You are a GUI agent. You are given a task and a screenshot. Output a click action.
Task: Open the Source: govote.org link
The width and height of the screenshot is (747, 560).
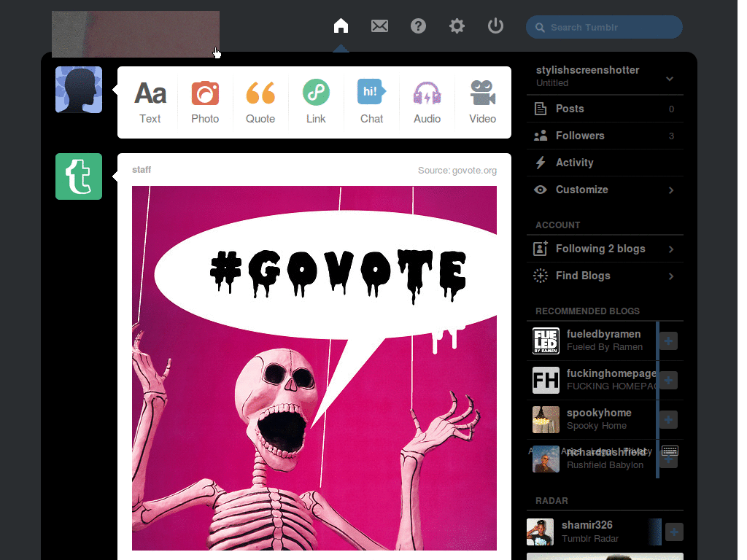457,170
